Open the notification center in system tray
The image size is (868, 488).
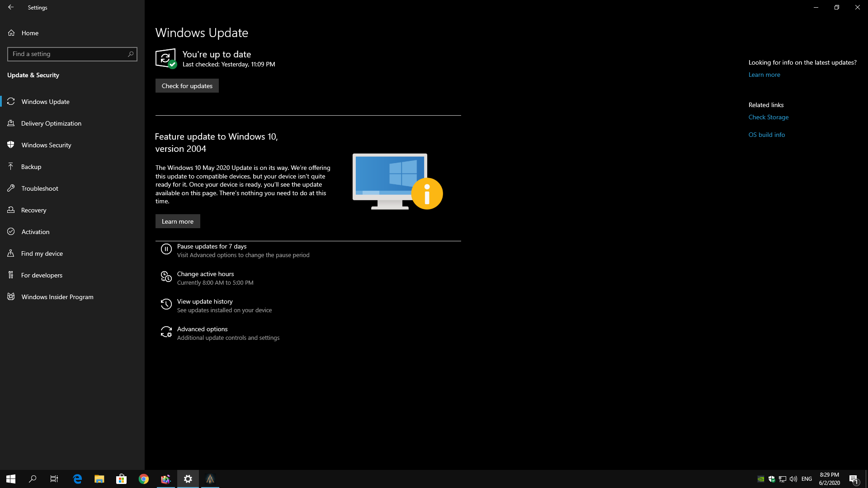853,479
